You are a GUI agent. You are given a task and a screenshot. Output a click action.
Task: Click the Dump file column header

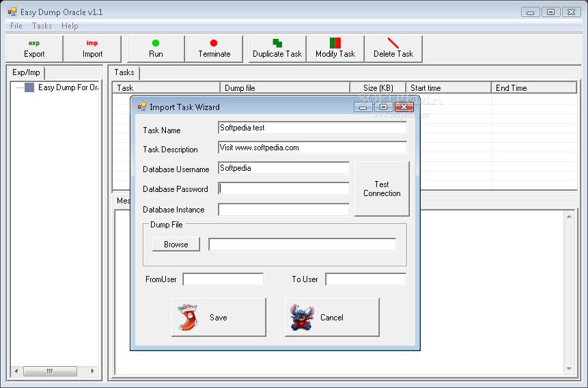[x=285, y=88]
